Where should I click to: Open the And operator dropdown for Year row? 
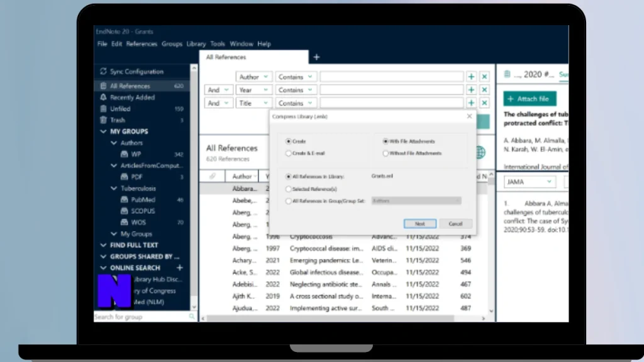click(218, 90)
